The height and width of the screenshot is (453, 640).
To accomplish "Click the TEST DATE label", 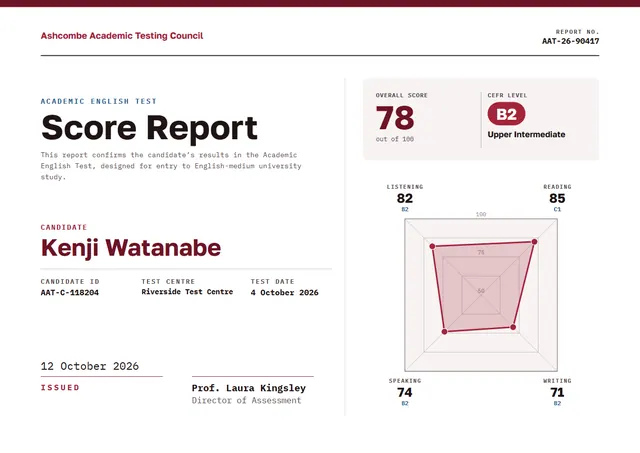I will (272, 282).
